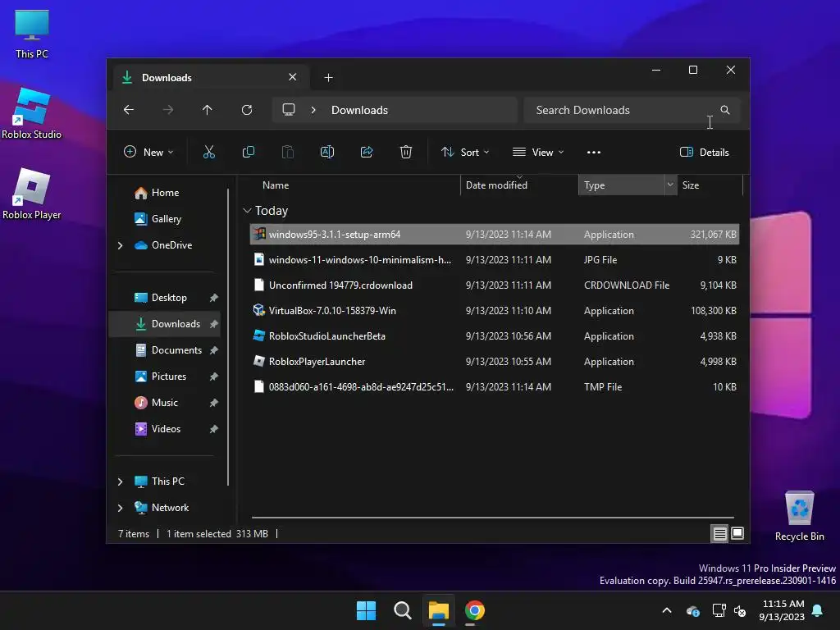The width and height of the screenshot is (840, 630).
Task: Open the Sort dropdown
Action: pos(465,152)
